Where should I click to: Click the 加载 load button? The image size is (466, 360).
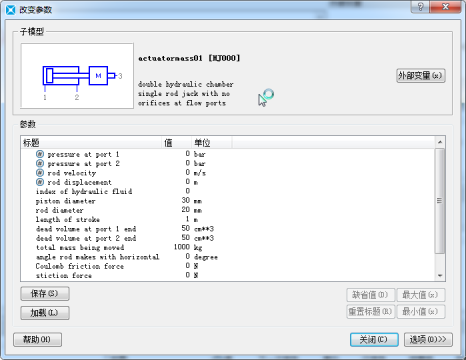click(45, 313)
